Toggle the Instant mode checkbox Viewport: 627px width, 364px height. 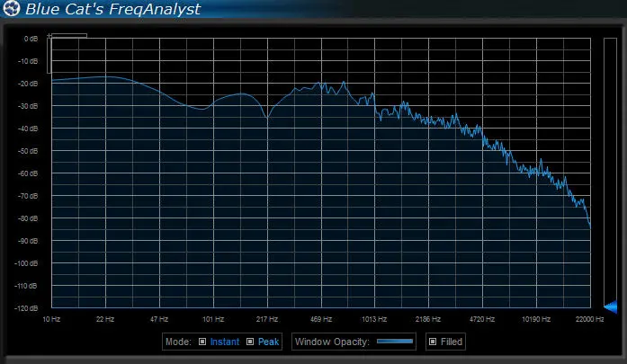(202, 342)
